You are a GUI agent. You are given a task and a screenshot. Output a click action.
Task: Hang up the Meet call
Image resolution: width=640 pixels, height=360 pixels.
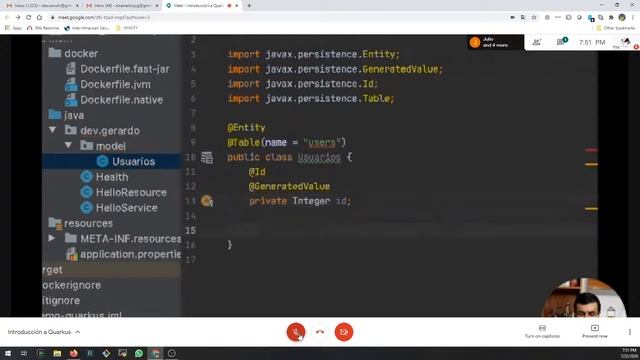pos(320,332)
